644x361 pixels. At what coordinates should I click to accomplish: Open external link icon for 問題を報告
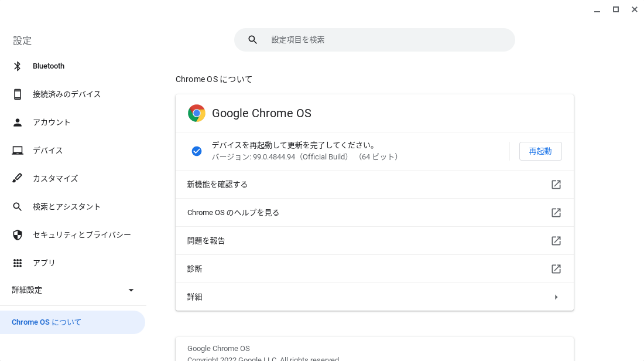[x=556, y=241]
